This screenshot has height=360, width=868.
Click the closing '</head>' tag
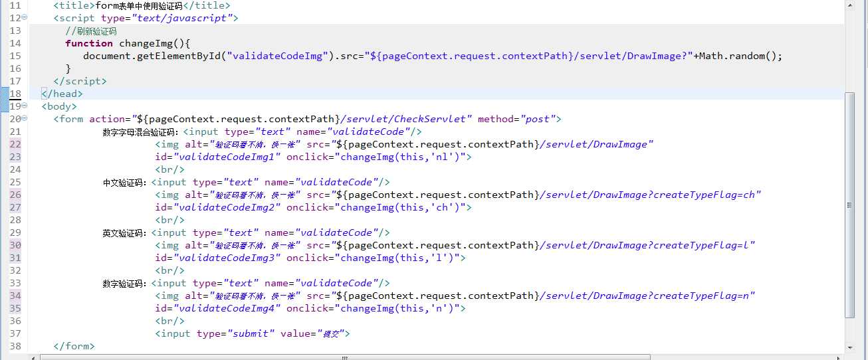tap(62, 94)
